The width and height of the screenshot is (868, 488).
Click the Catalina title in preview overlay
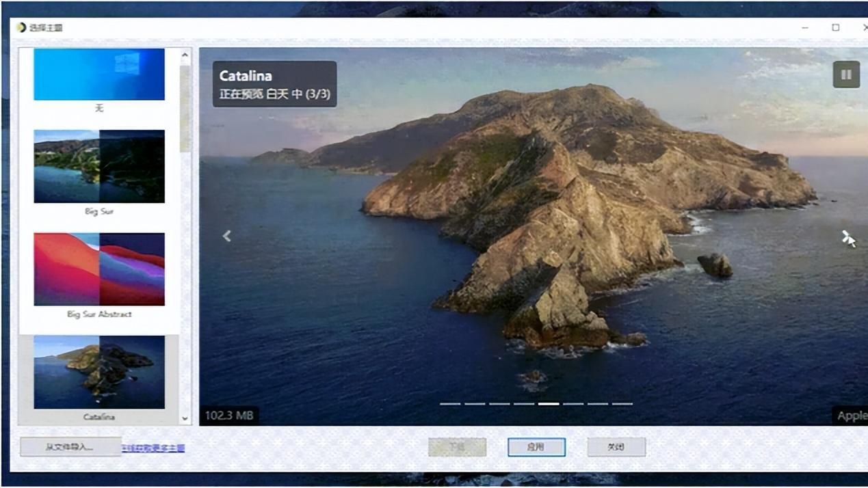click(246, 76)
